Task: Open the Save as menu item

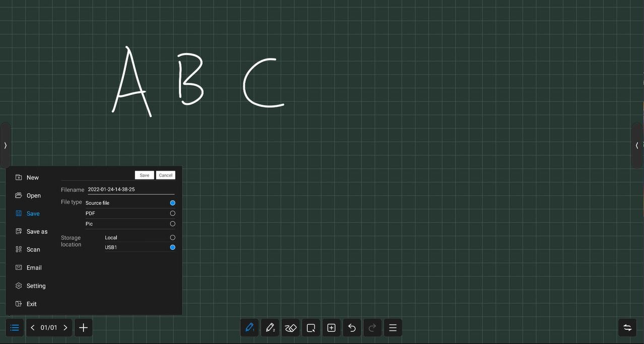Action: (x=37, y=232)
